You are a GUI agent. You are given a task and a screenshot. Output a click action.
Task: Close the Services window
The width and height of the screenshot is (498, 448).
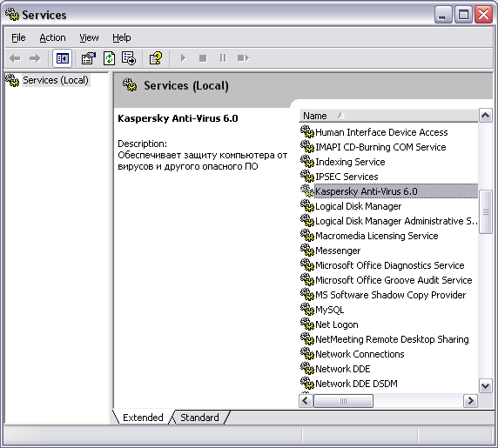(x=483, y=15)
